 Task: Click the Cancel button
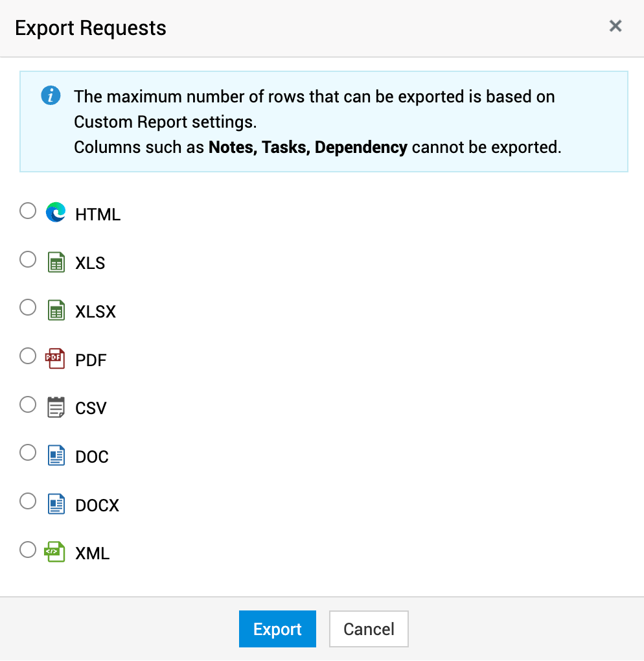pyautogui.click(x=369, y=629)
